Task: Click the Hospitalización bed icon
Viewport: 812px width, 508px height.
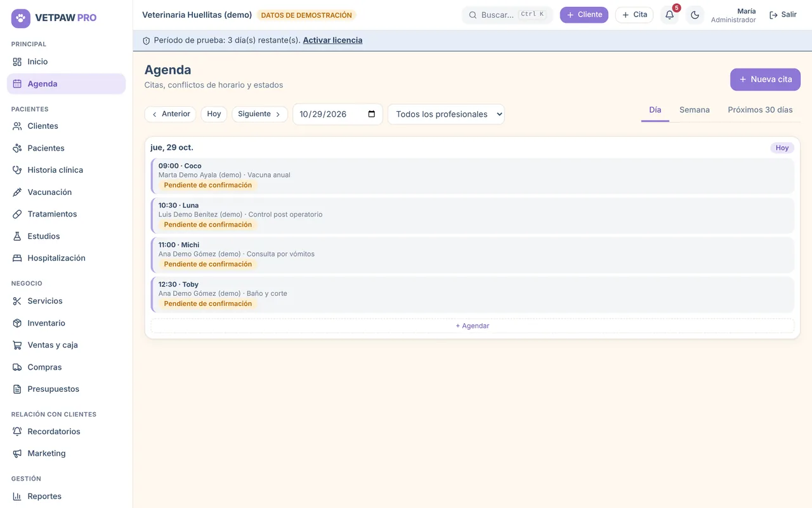Action: pyautogui.click(x=17, y=258)
